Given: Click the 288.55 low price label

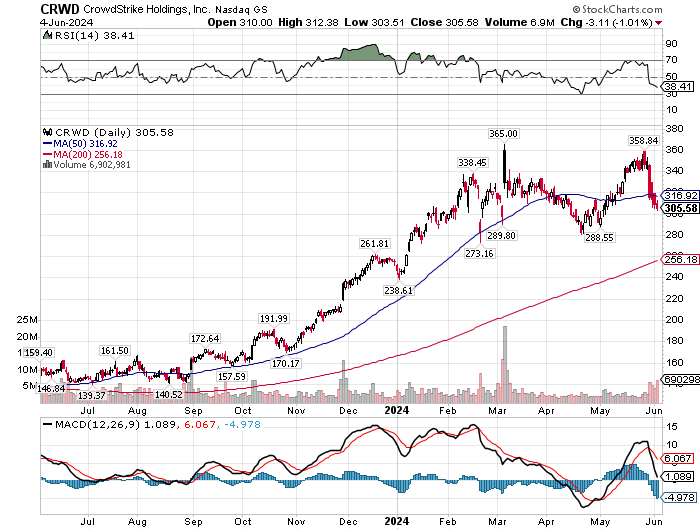Looking at the screenshot, I should (x=600, y=238).
